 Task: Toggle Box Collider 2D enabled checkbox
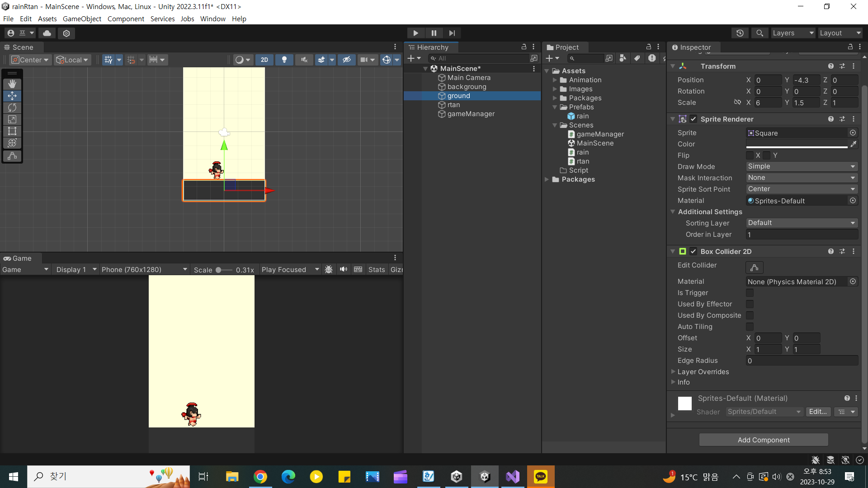pyautogui.click(x=693, y=252)
